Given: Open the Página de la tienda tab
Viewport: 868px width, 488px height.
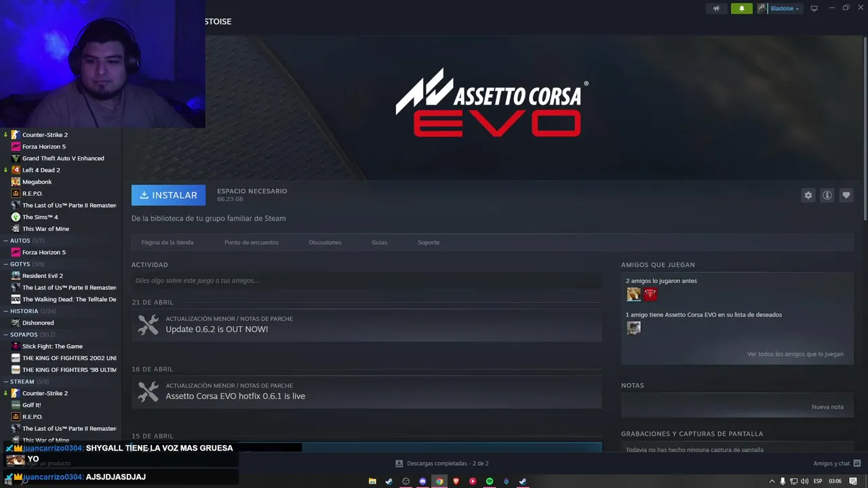Looking at the screenshot, I should 167,243.
